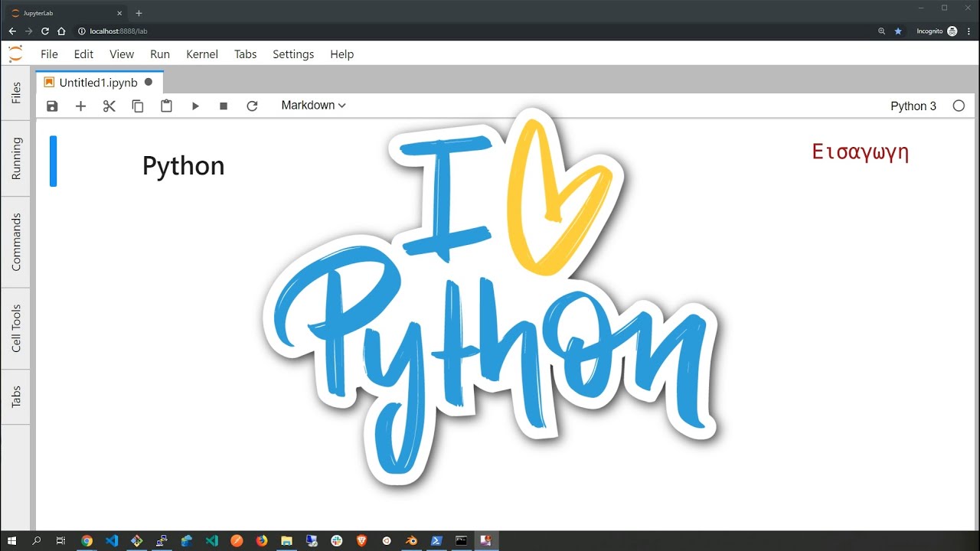The height and width of the screenshot is (551, 980).
Task: Open File Explorer from the taskbar
Action: pyautogui.click(x=286, y=541)
